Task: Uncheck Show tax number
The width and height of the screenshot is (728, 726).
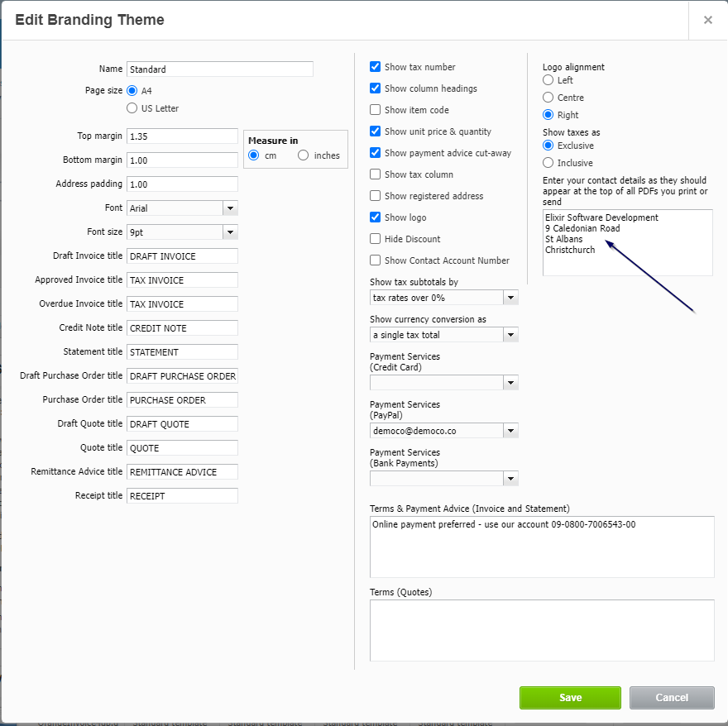Action: pos(375,67)
